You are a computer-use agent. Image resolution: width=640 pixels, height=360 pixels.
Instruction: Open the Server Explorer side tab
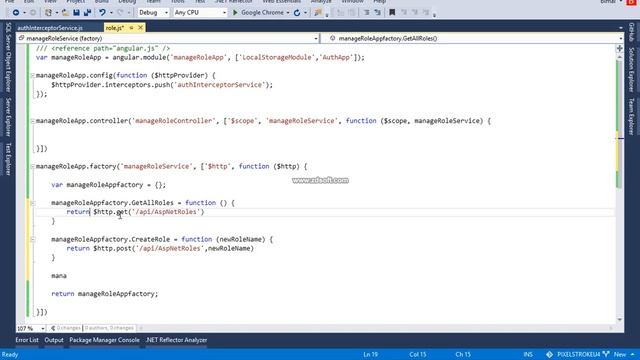(8, 117)
